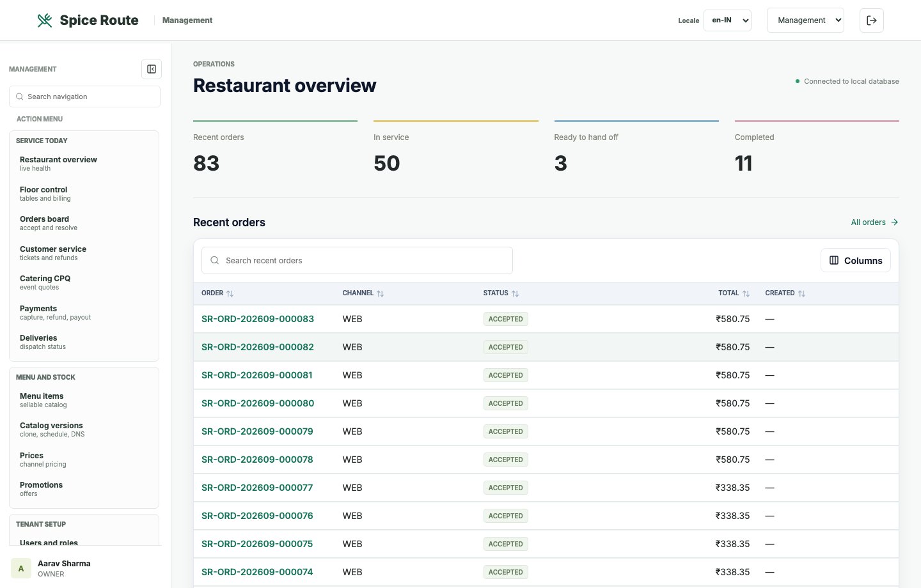Viewport: 921px width, 588px height.
Task: Go to Payments section
Action: 84,313
